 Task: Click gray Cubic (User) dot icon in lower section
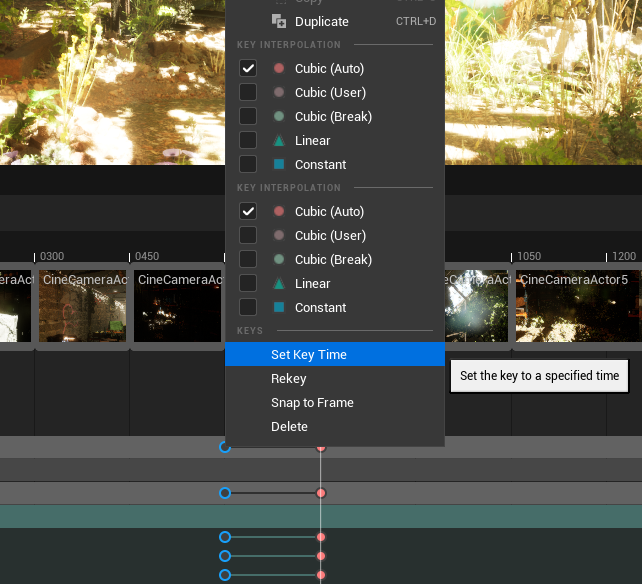279,235
